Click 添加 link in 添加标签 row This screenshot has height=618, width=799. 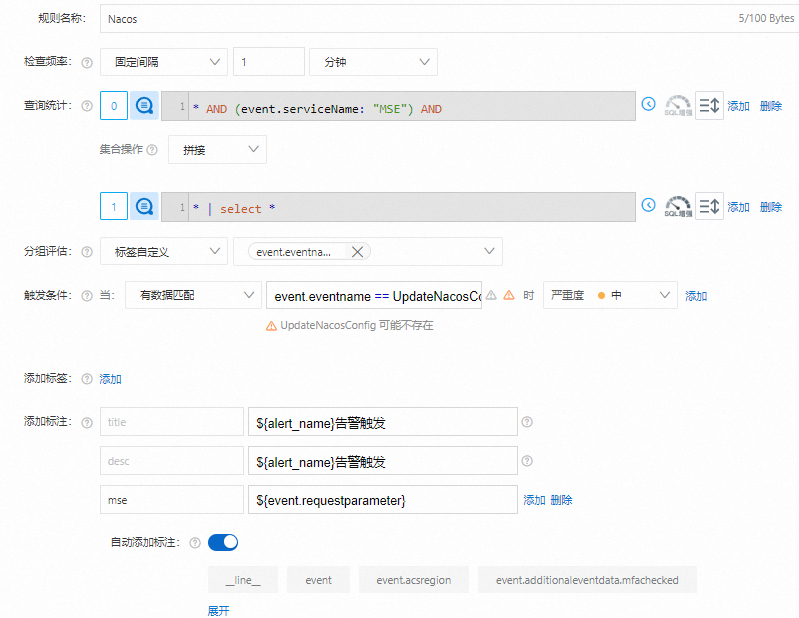point(110,379)
